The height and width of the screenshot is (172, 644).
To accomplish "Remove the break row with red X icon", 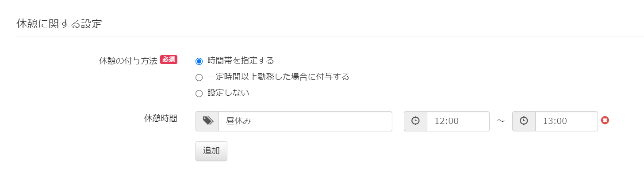I will [605, 120].
